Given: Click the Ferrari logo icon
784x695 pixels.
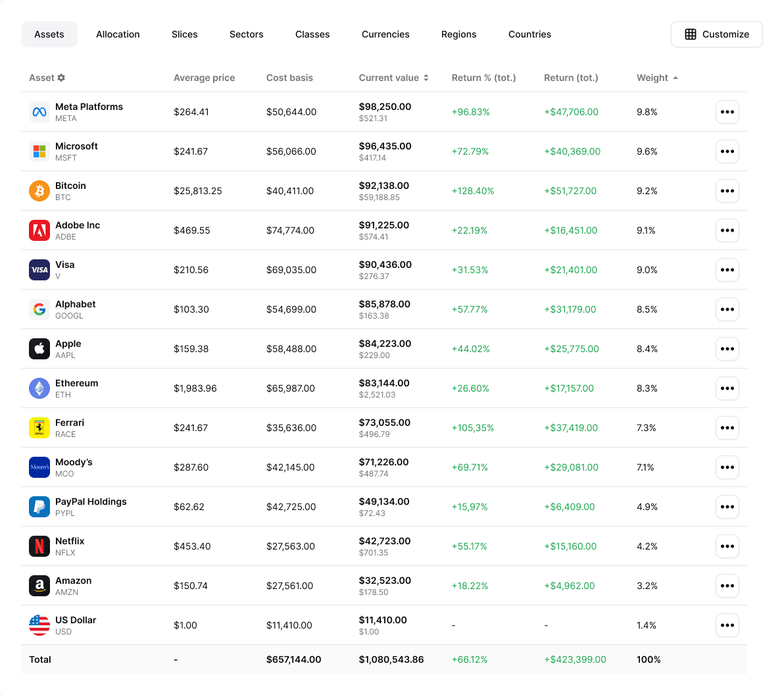Looking at the screenshot, I should pyautogui.click(x=39, y=428).
